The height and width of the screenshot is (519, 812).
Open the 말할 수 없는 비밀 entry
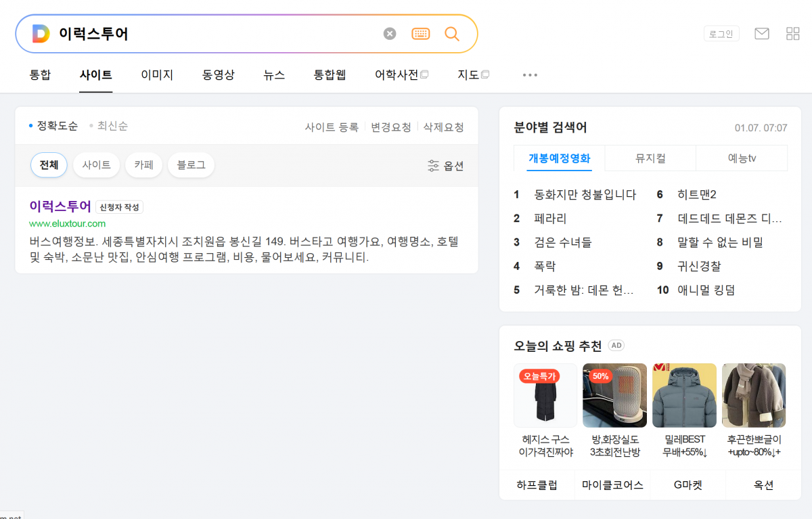click(x=721, y=242)
